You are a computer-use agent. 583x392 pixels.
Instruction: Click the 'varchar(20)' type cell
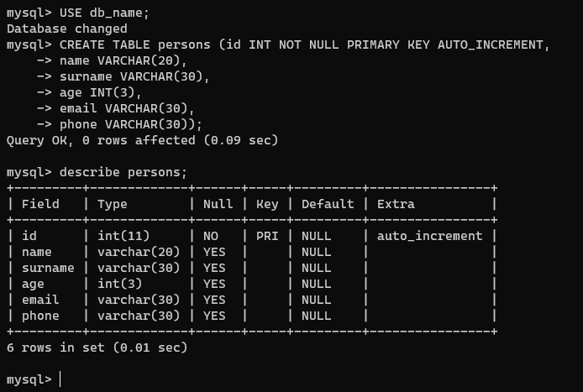click(x=139, y=252)
